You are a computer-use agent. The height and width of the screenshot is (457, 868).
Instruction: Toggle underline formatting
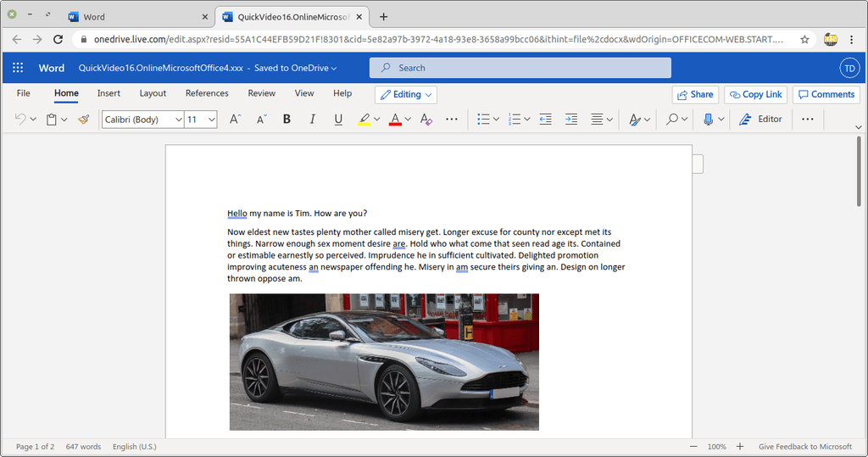[338, 120]
